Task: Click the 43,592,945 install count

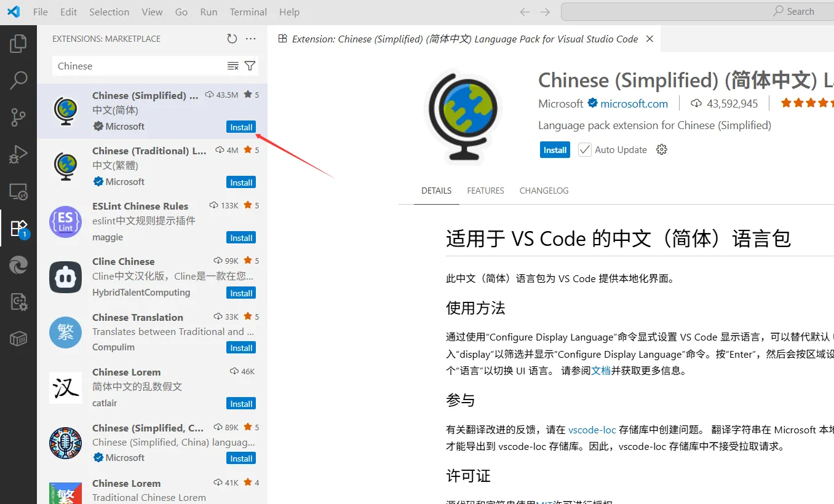Action: pos(732,104)
